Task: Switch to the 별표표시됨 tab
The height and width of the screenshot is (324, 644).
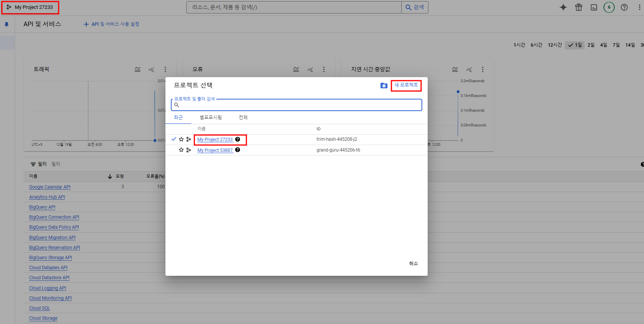Action: [x=211, y=118]
